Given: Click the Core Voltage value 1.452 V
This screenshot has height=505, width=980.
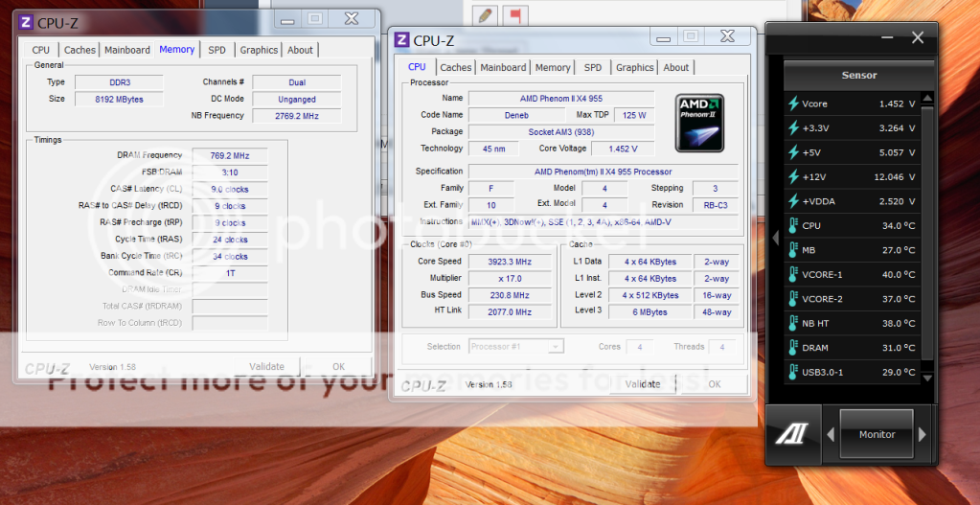Looking at the screenshot, I should click(x=623, y=149).
